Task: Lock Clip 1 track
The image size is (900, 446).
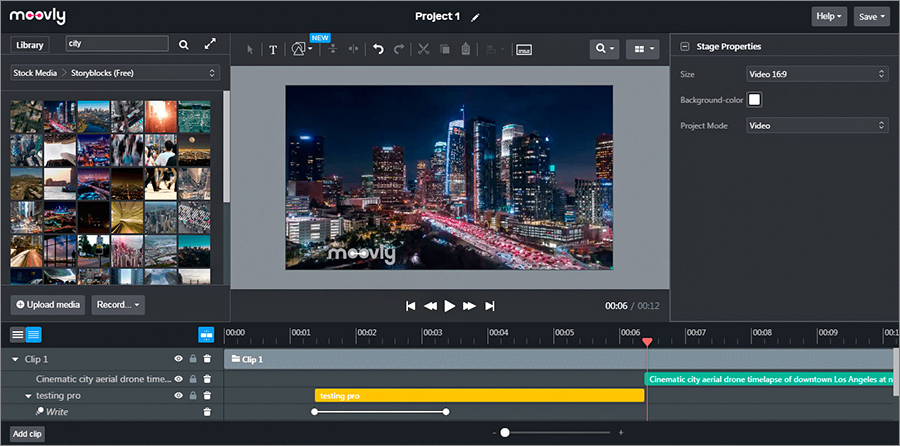Action: coord(193,359)
